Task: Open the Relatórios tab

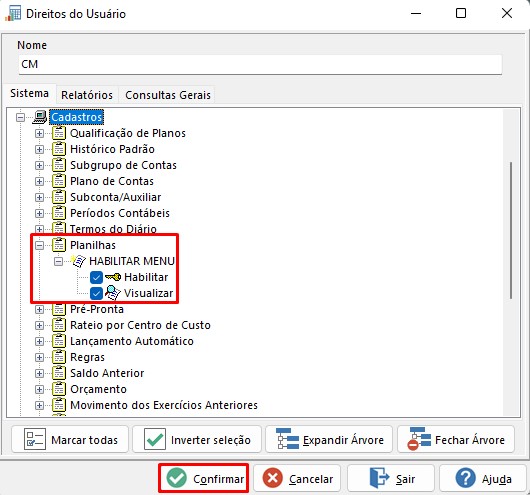Action: point(87,95)
